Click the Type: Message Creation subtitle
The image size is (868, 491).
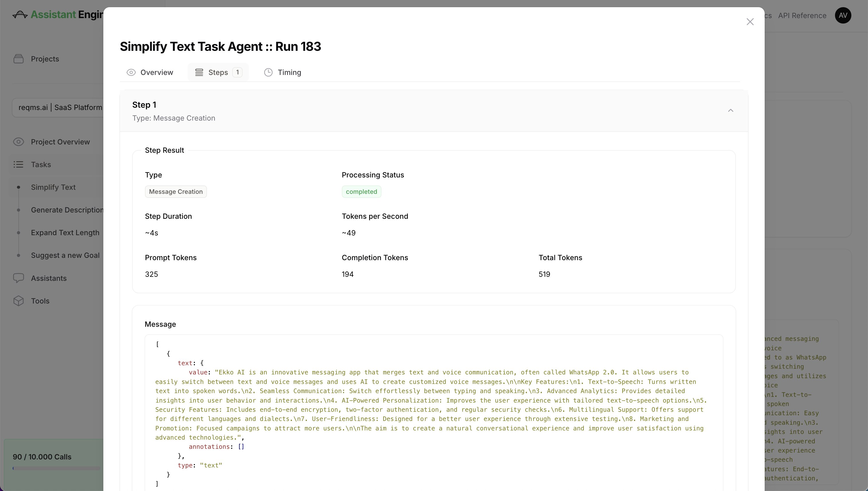click(x=174, y=118)
